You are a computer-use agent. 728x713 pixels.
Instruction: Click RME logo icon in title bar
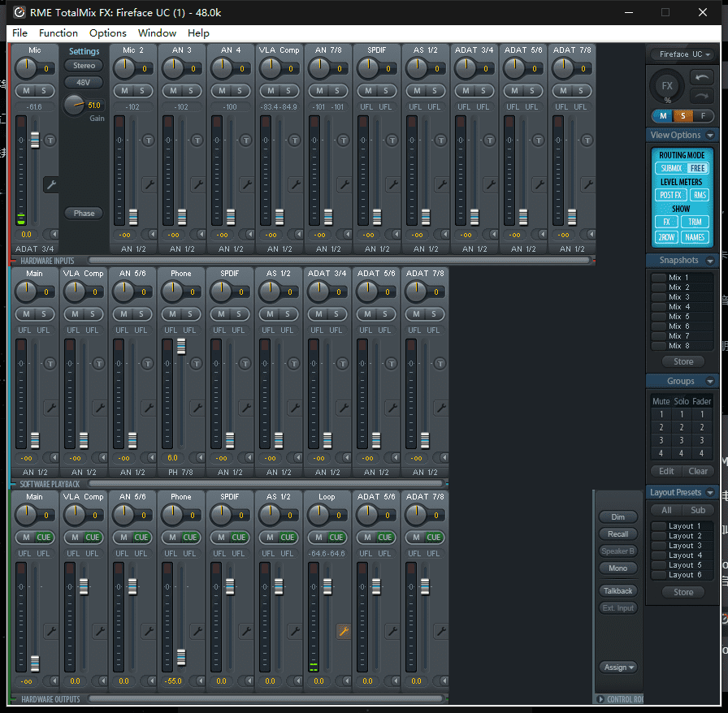(x=19, y=12)
